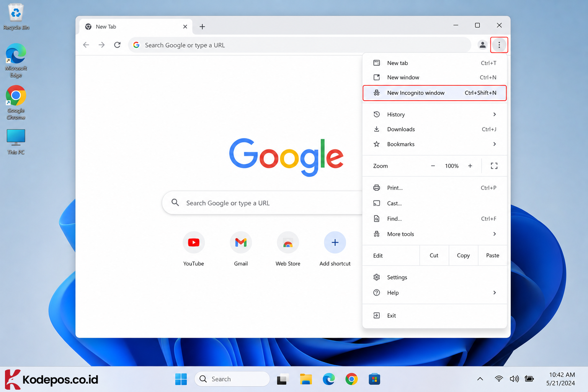The height and width of the screenshot is (392, 588).
Task: Click Copy in Edit row
Action: [x=463, y=255]
